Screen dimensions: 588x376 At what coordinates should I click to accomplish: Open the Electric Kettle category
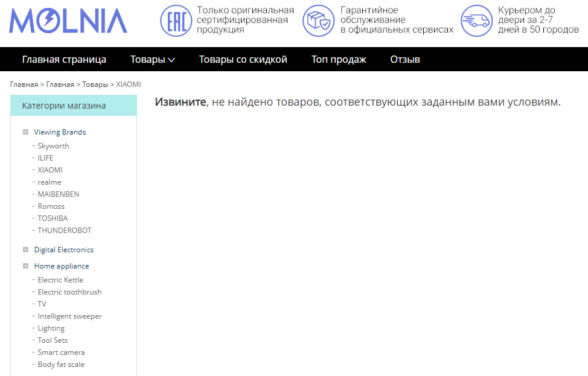(60, 280)
